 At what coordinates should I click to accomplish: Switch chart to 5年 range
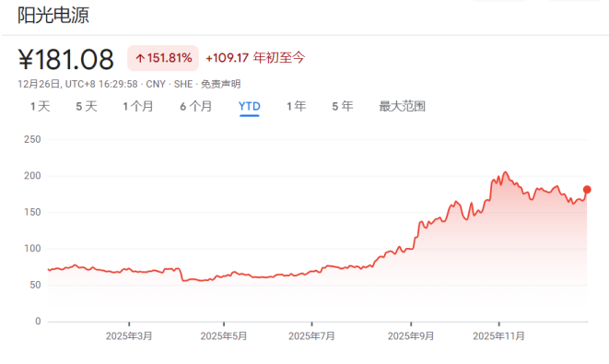tap(343, 106)
